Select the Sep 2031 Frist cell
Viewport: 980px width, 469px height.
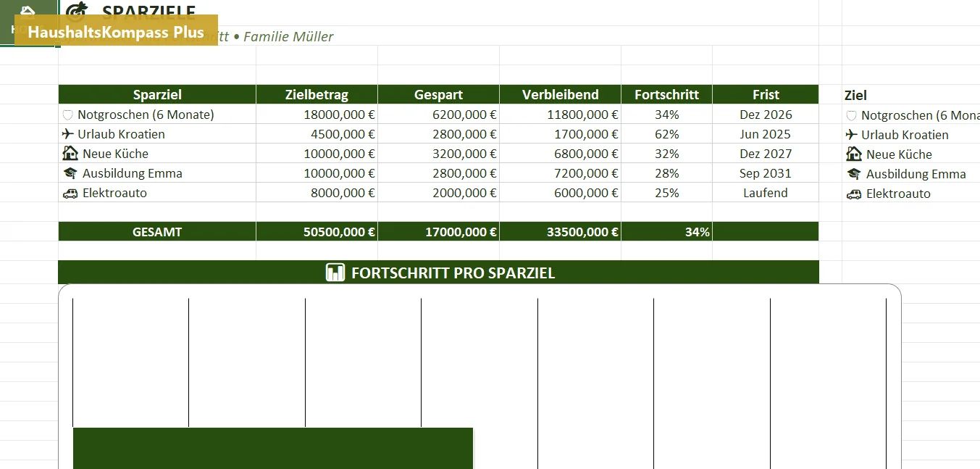pyautogui.click(x=766, y=173)
